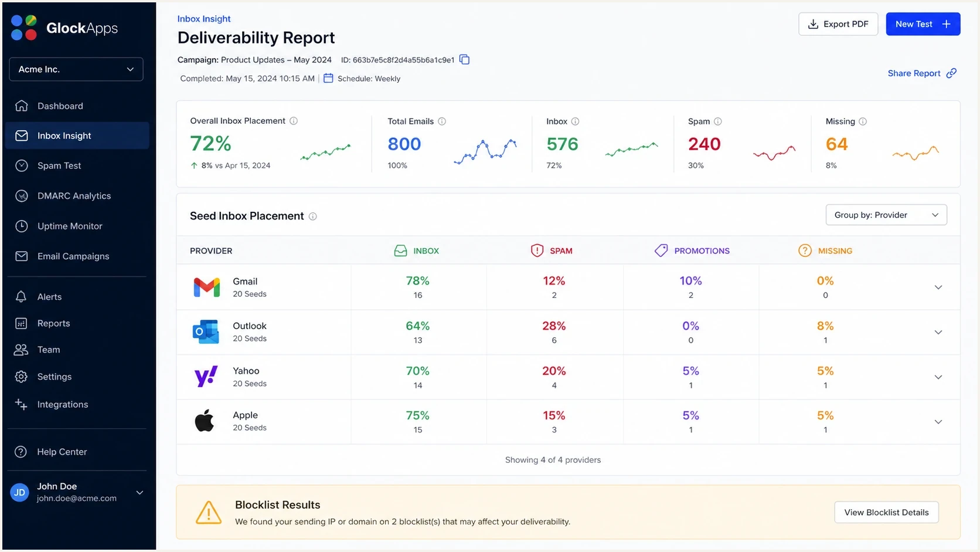Click the Blocklist warning triangle icon
The width and height of the screenshot is (980, 552).
[x=209, y=512]
